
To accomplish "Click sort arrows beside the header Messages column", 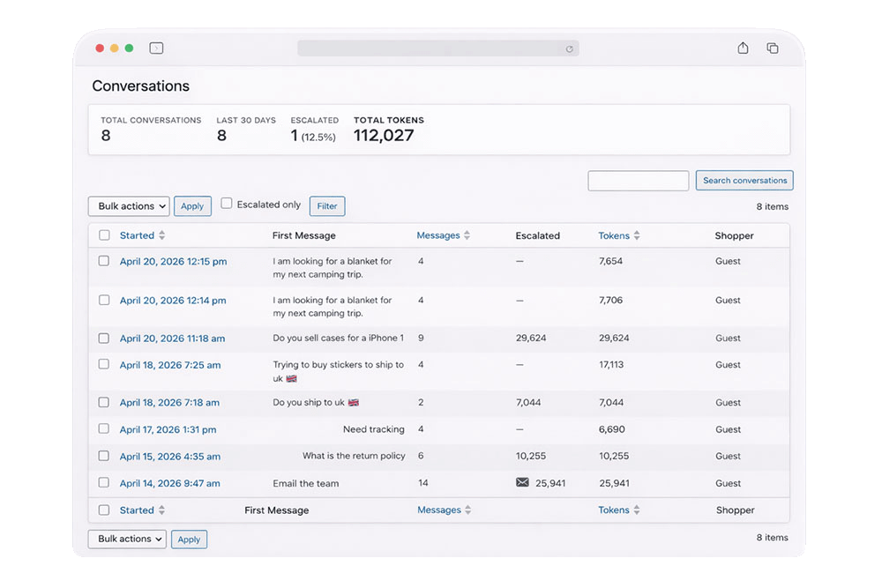I will 467,235.
